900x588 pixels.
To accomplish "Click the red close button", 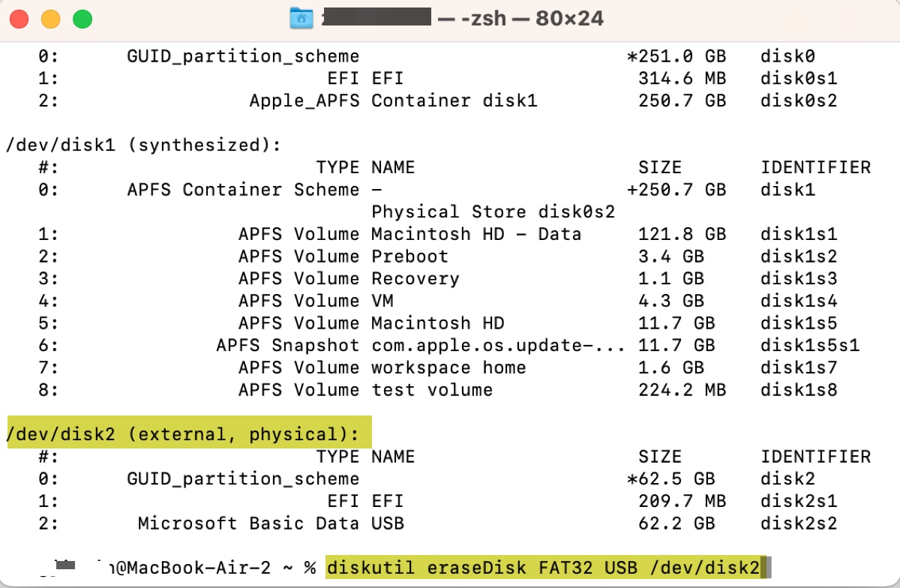I will click(17, 19).
